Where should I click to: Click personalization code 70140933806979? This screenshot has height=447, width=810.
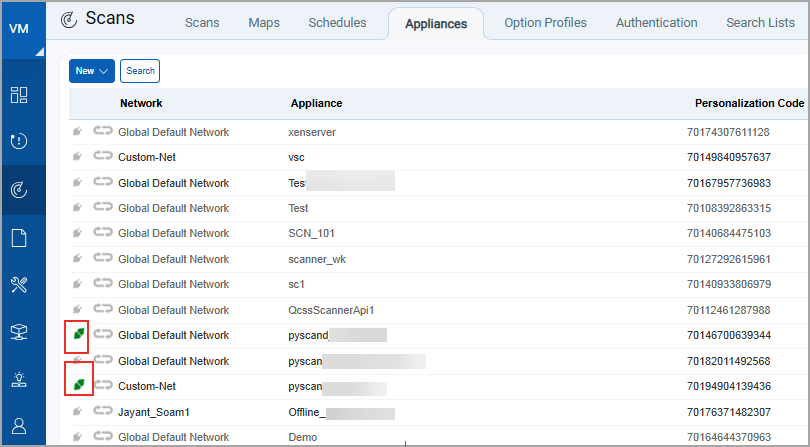coord(728,284)
